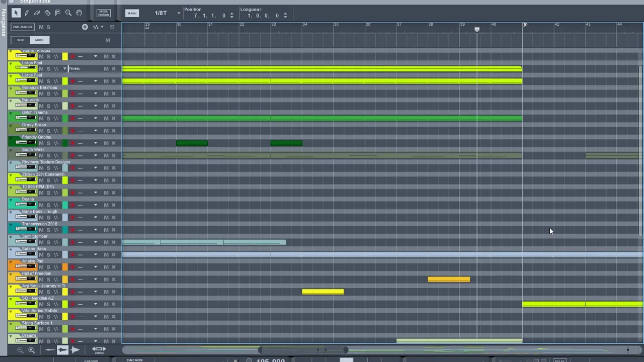The image size is (644, 362).
Task: Select the first Friendly Gnome clip
Action: point(192,143)
